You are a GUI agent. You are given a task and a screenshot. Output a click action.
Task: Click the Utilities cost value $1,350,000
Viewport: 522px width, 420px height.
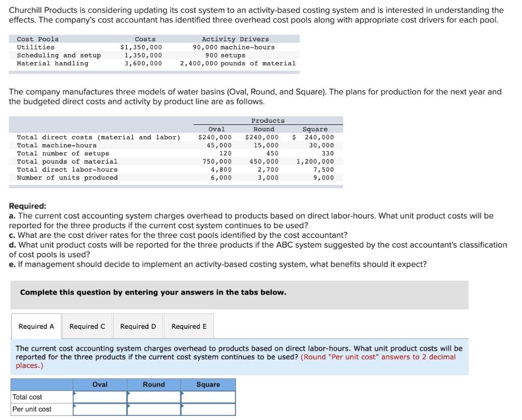tap(141, 47)
